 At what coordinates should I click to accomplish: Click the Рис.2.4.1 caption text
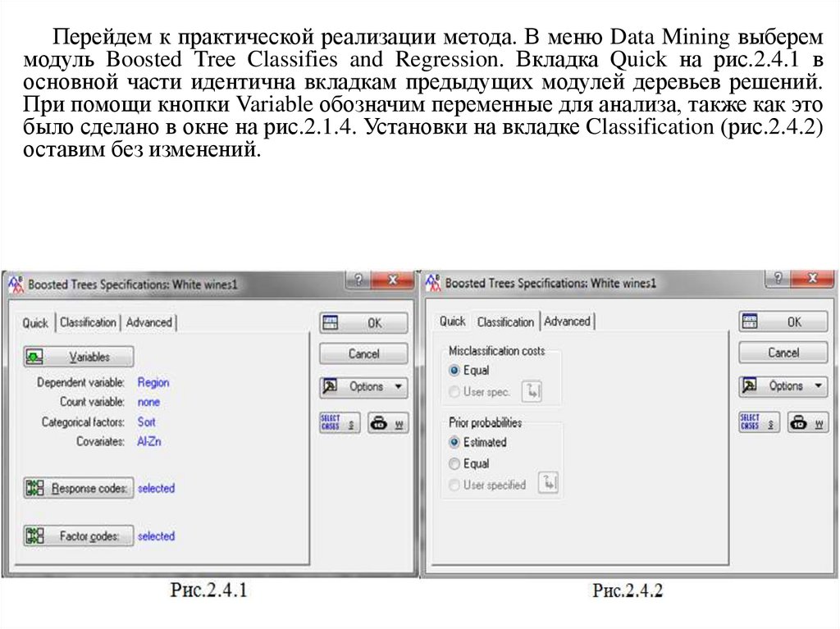(x=208, y=590)
